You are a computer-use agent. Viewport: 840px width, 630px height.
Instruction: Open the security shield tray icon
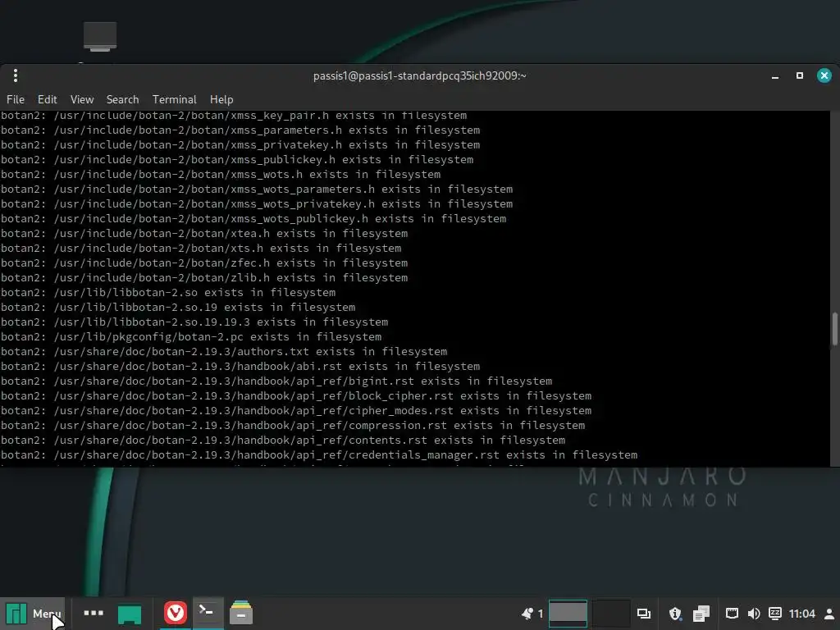click(675, 614)
